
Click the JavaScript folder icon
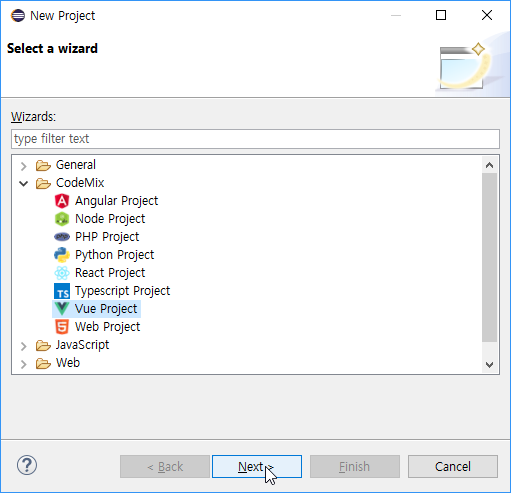[x=43, y=345]
